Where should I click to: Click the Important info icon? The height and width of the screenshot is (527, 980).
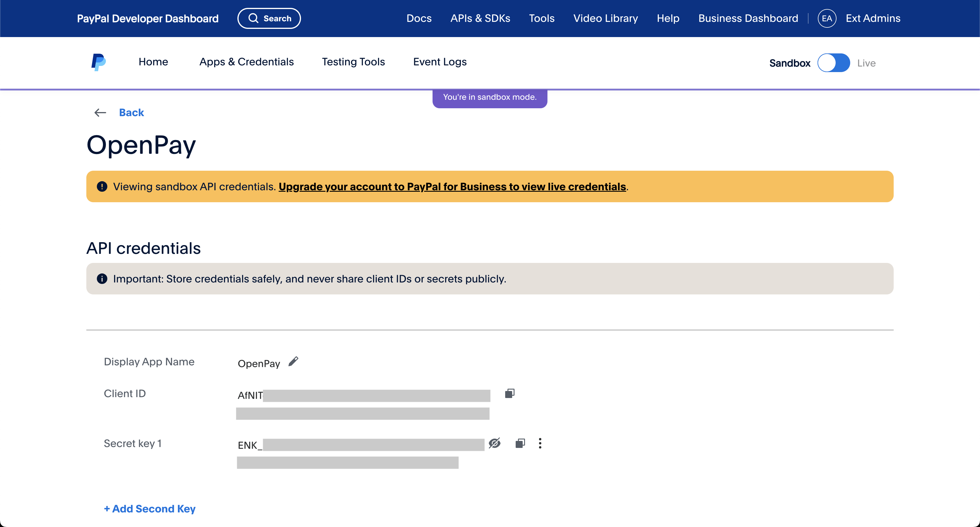point(102,279)
